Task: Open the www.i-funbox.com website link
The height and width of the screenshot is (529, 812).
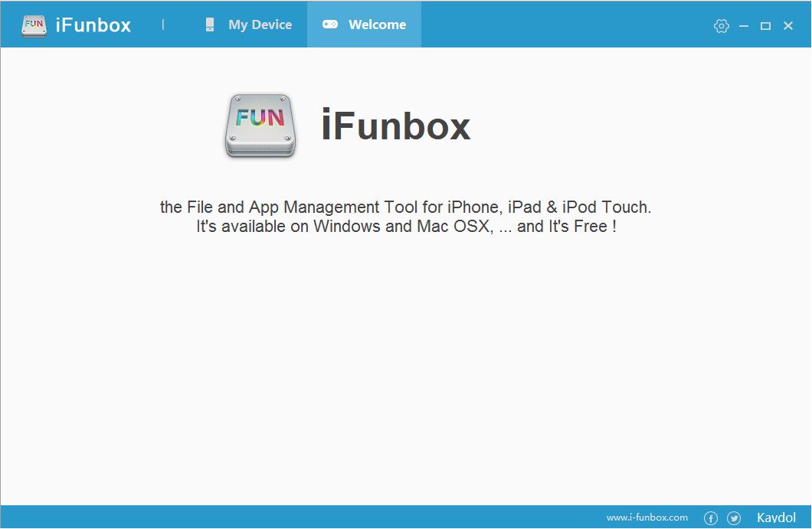Action: point(647,517)
